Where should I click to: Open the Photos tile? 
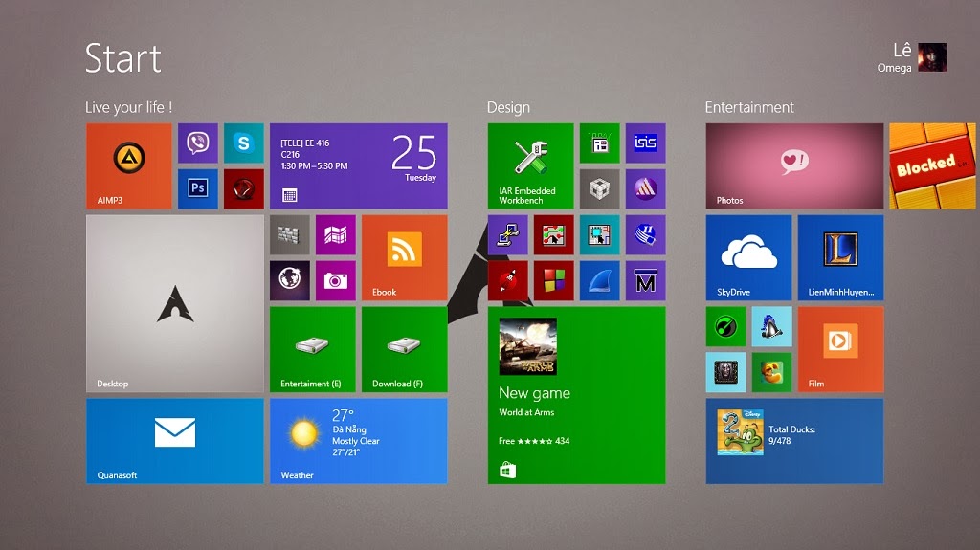coord(794,165)
